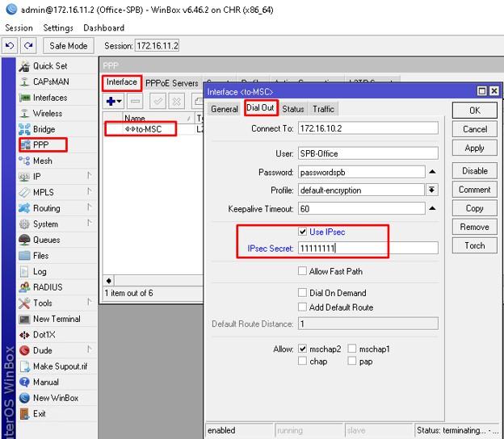Launch New Terminal
The width and height of the screenshot is (504, 439).
point(57,319)
